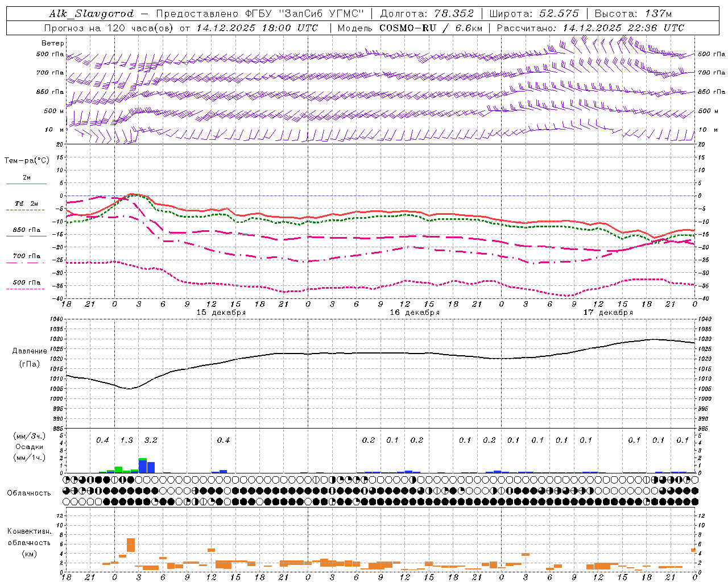Click the 'Давление' pressure label
728x582 pixels.
30,351
